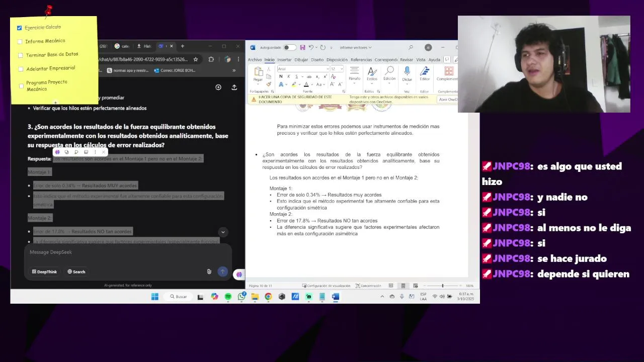Image resolution: width=644 pixels, height=362 pixels.
Task: Open the font color dropdown arrow
Action: click(312, 84)
